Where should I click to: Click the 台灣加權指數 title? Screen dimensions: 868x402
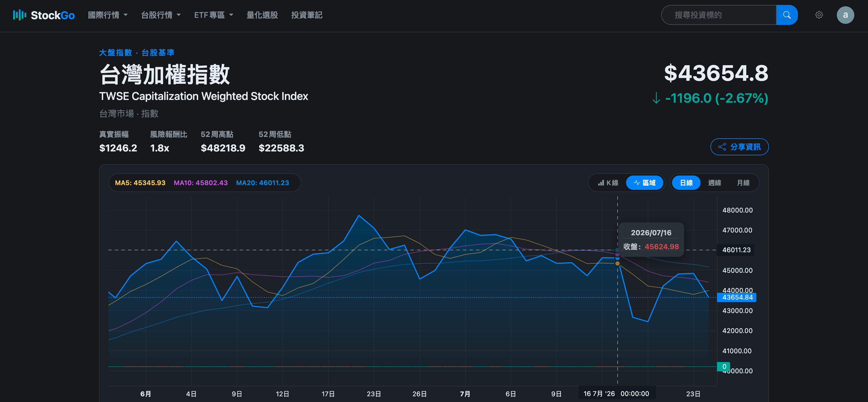(164, 74)
